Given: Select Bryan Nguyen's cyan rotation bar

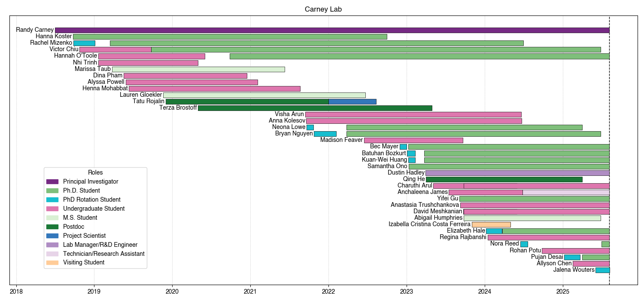Looking at the screenshot, I should coord(325,134).
